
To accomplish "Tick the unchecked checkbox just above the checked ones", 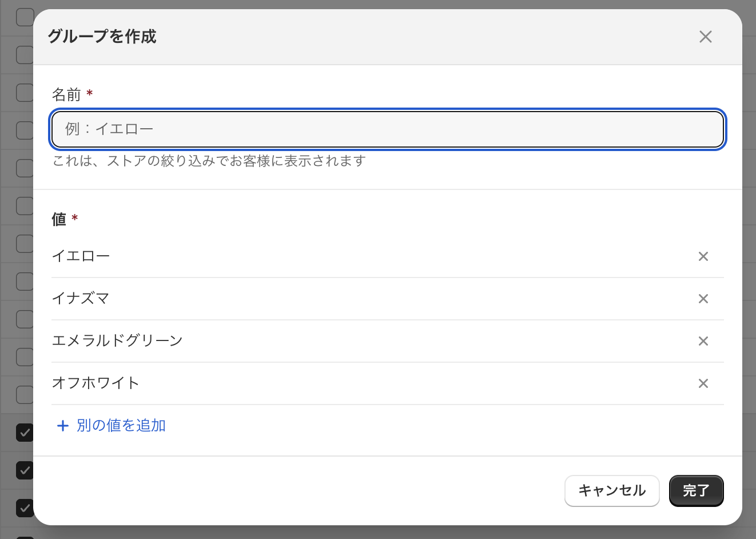I will pos(24,395).
